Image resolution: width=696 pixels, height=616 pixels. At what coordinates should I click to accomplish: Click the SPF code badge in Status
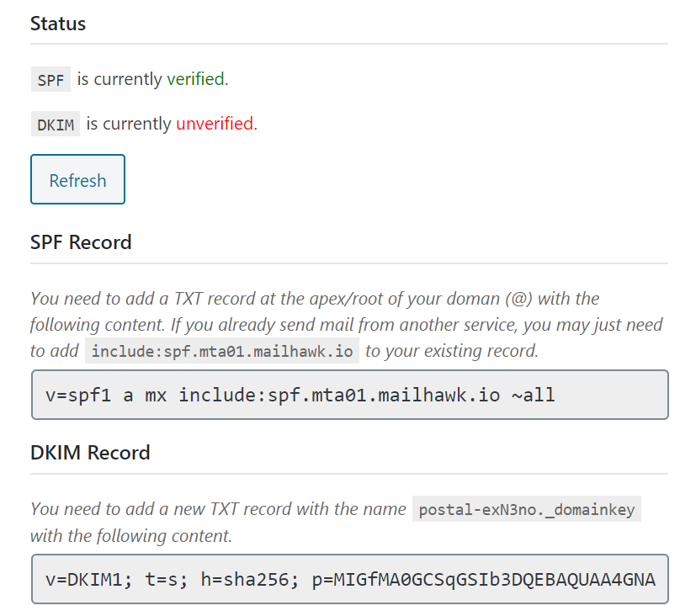(50, 80)
